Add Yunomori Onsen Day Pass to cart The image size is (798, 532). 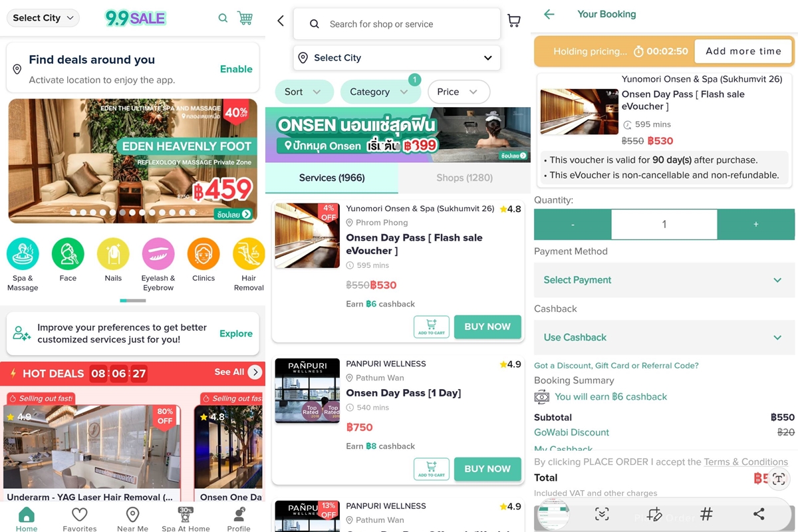coord(432,327)
